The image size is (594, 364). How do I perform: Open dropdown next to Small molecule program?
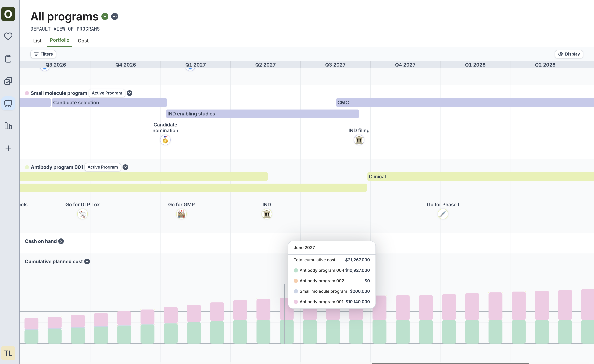click(x=130, y=93)
